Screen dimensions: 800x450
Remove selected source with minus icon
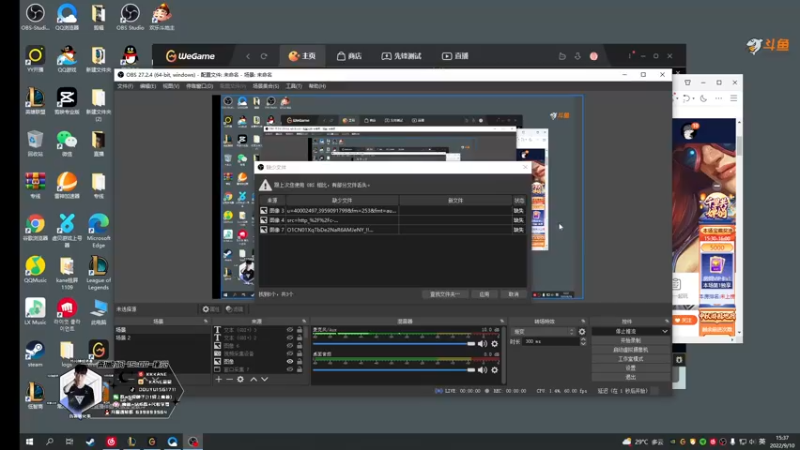230,379
